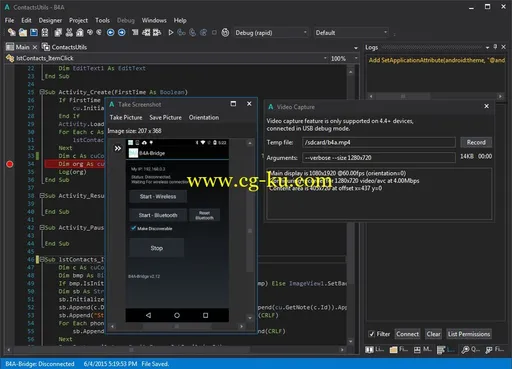Image resolution: width=512 pixels, height=369 pixels.
Task: Click Save Picture in Take Screenshot window
Action: tap(166, 117)
